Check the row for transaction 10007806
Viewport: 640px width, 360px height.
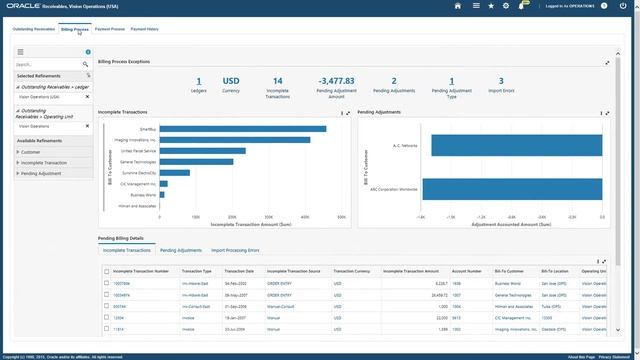pos(107,283)
